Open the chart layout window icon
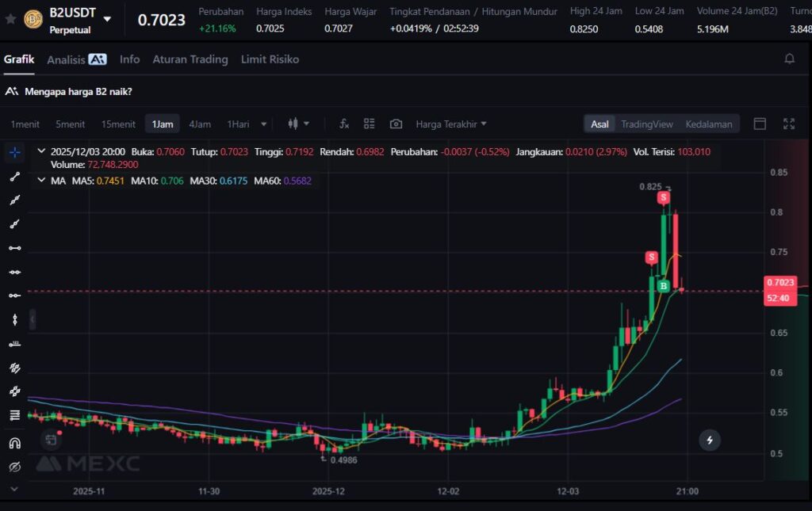The width and height of the screenshot is (812, 511). [760, 124]
